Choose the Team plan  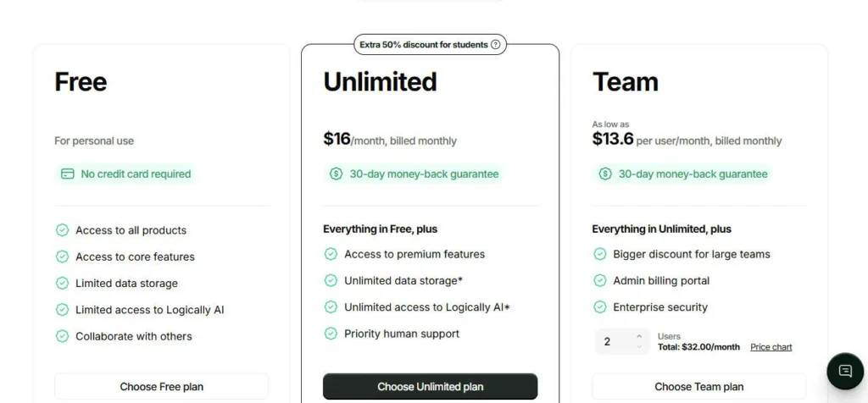[698, 387]
